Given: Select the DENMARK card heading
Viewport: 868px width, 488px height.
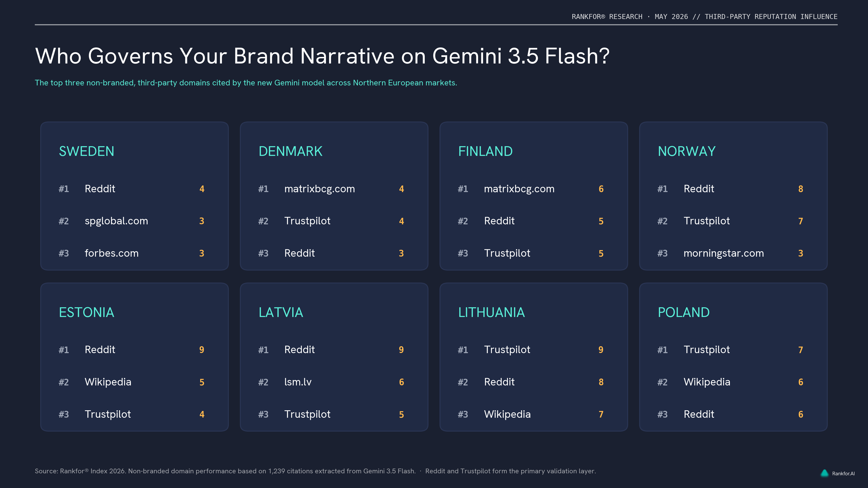Looking at the screenshot, I should point(290,151).
